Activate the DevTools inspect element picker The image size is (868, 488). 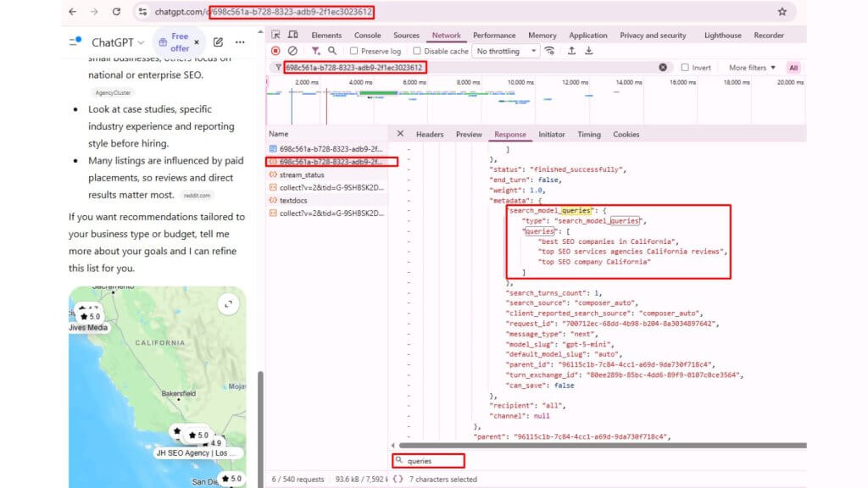(275, 35)
